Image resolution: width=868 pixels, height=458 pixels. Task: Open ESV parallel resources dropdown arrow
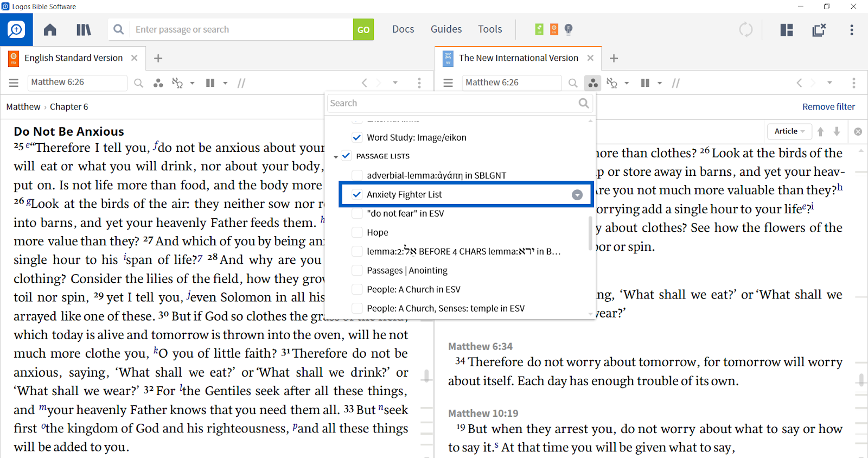(x=225, y=83)
